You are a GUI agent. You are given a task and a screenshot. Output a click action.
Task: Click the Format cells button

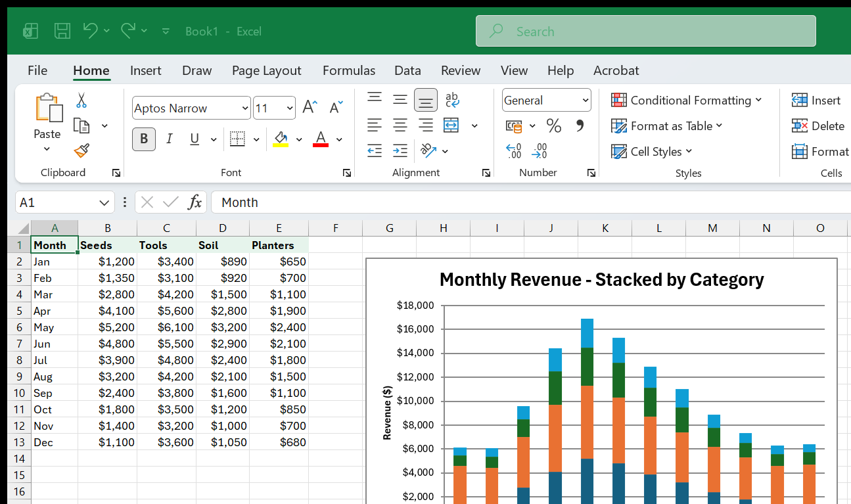point(820,151)
